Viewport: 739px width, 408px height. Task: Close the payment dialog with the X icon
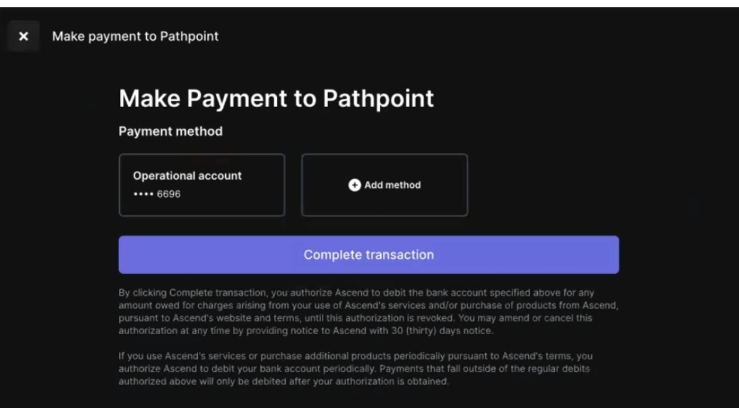[x=24, y=37]
